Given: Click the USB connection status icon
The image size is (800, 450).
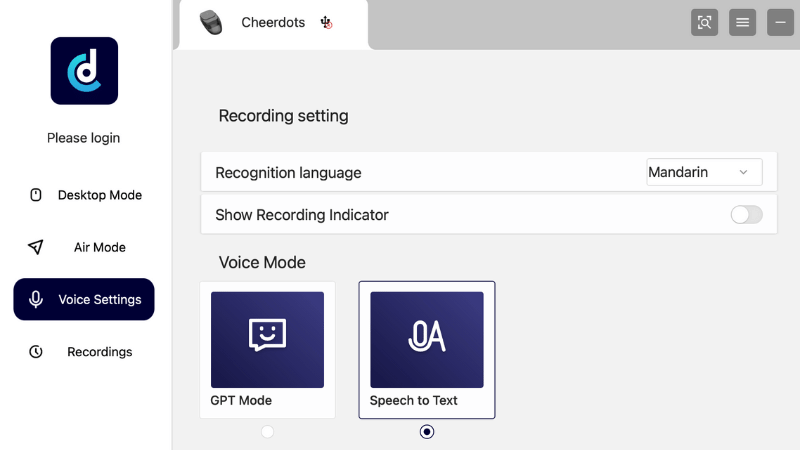Looking at the screenshot, I should (x=326, y=22).
